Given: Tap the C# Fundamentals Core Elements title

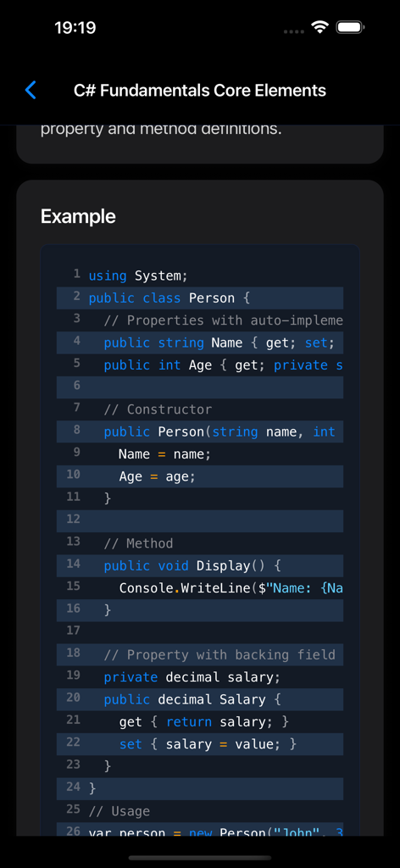Looking at the screenshot, I should tap(200, 90).
